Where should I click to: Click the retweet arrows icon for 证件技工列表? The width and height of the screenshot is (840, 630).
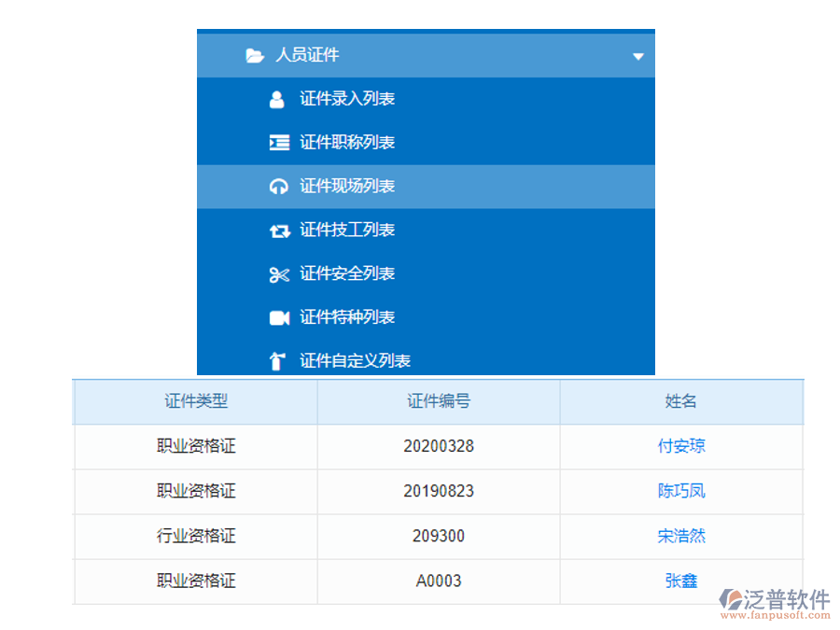click(x=280, y=231)
